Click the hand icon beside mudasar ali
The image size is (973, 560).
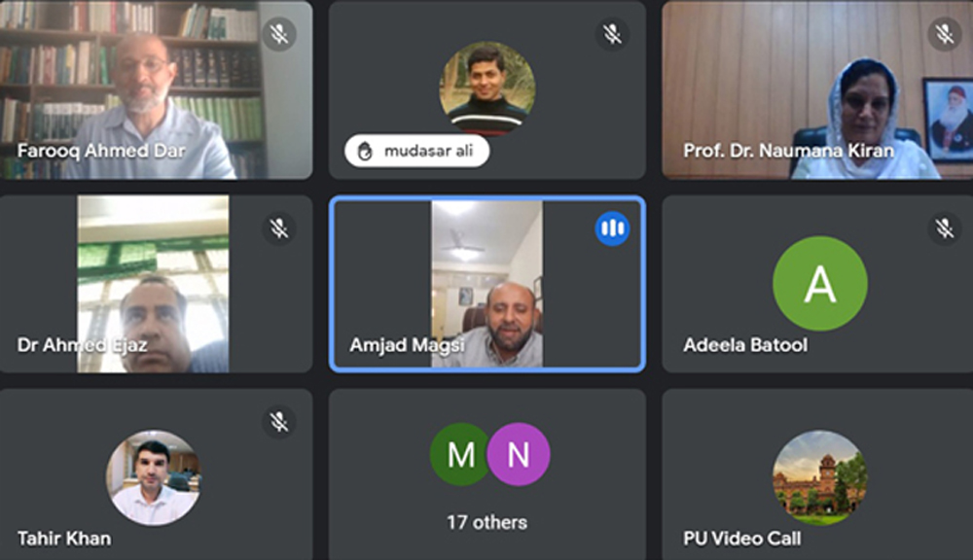(x=366, y=151)
